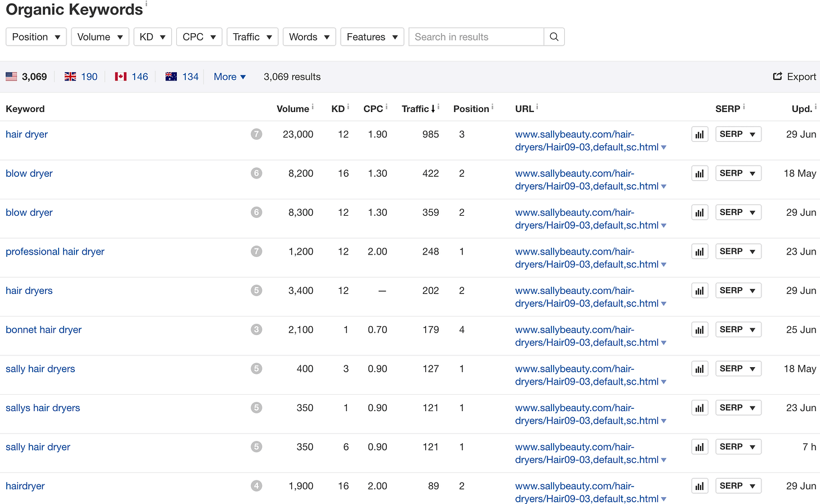The width and height of the screenshot is (820, 504).
Task: Click badge 3 for bonnet hair dryer
Action: point(256,329)
